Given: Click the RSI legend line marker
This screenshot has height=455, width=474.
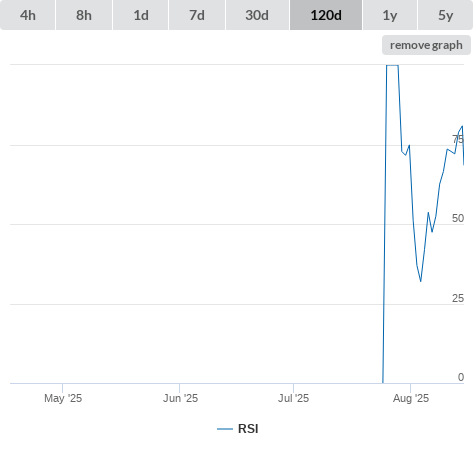Looking at the screenshot, I should click(x=225, y=429).
